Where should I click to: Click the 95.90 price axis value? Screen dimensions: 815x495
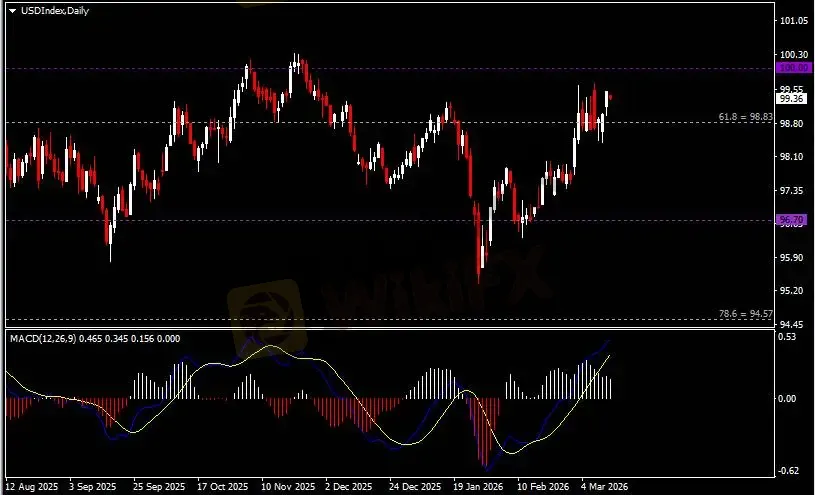coord(793,257)
